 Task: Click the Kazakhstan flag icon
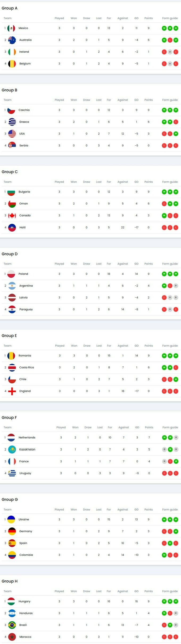(x=12, y=449)
